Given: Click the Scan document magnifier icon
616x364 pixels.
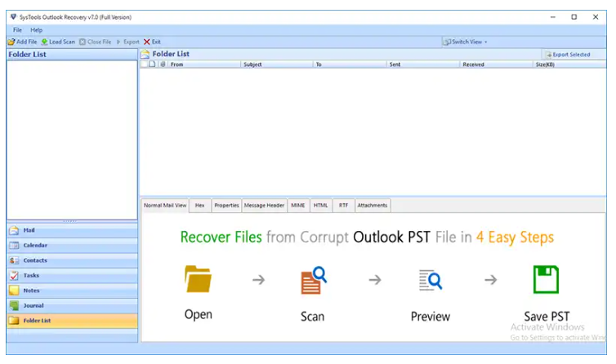Looking at the screenshot, I should [314, 280].
